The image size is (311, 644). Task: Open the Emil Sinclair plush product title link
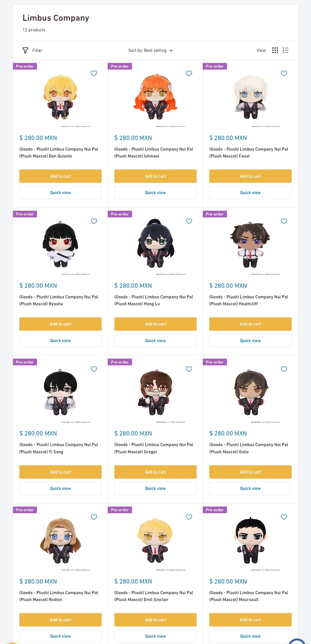(154, 596)
